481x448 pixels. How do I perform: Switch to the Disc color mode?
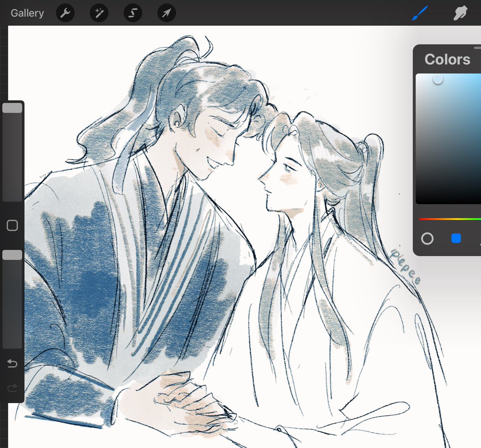click(427, 239)
